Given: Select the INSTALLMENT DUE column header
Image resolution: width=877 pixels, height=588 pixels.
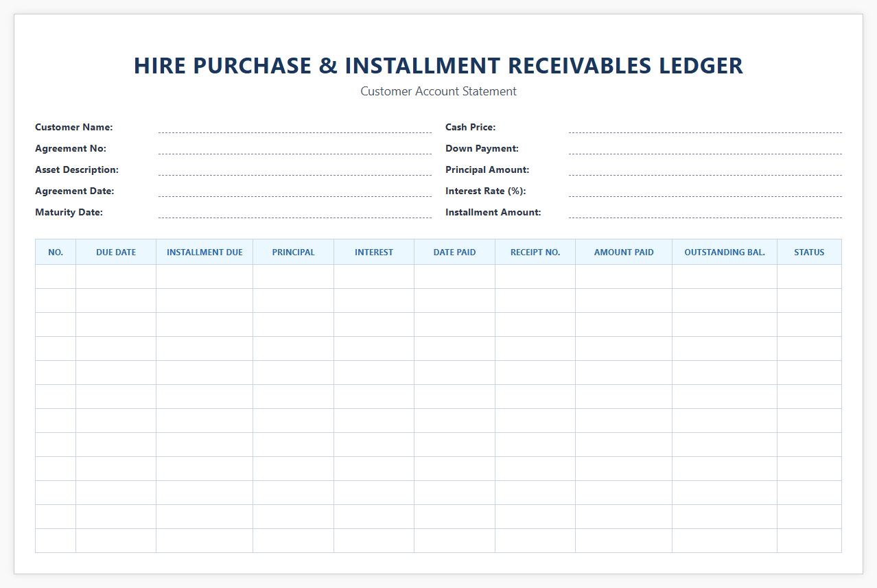Looking at the screenshot, I should click(x=204, y=252).
